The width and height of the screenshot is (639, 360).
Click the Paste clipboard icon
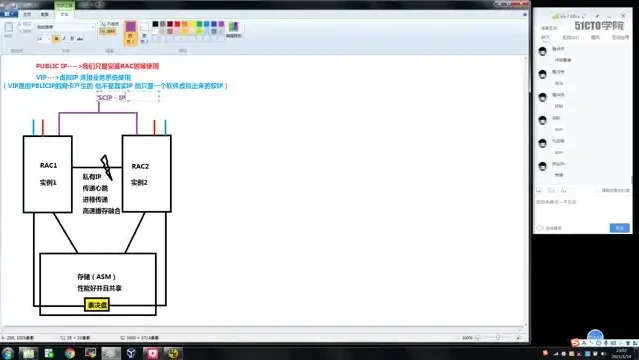click(9, 29)
